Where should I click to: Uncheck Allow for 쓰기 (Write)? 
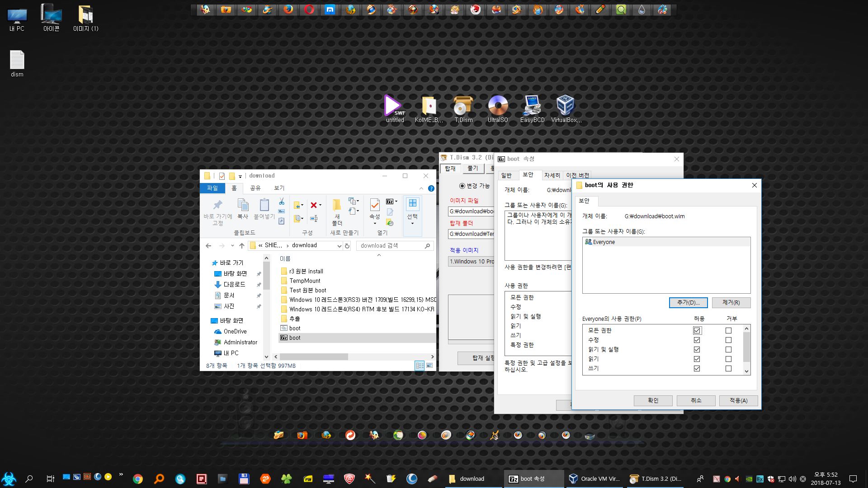pos(697,369)
